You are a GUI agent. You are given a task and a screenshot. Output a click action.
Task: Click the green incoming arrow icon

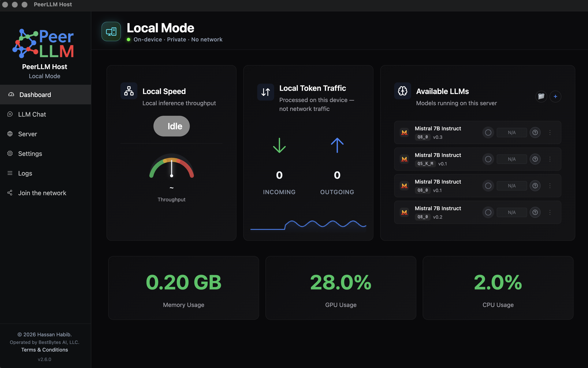[x=279, y=145]
